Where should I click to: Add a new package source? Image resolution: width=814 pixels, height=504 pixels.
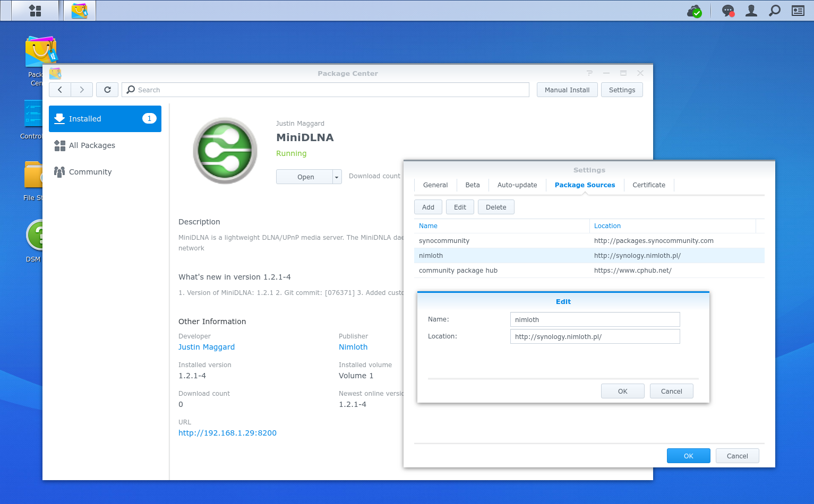(x=428, y=207)
